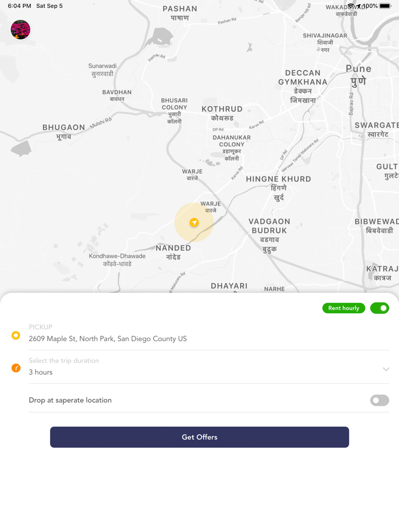The width and height of the screenshot is (399, 532).
Task: Tap the Get Offers button
Action: (x=199, y=437)
